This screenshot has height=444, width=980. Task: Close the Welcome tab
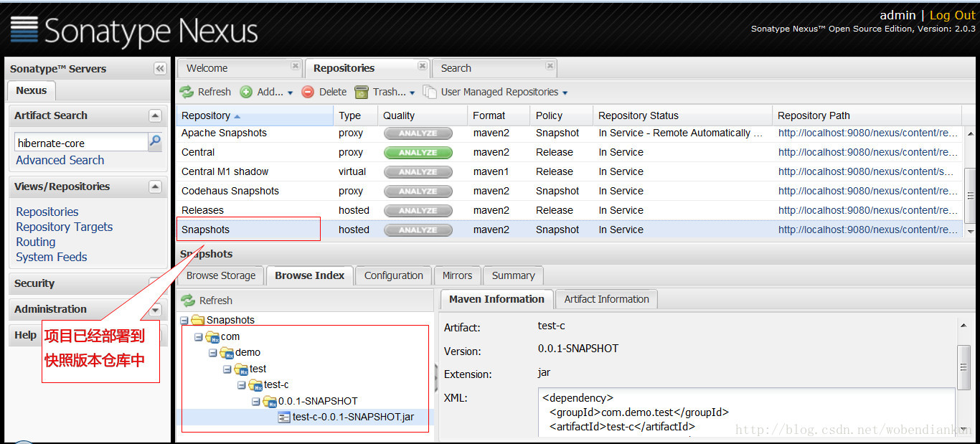point(295,65)
